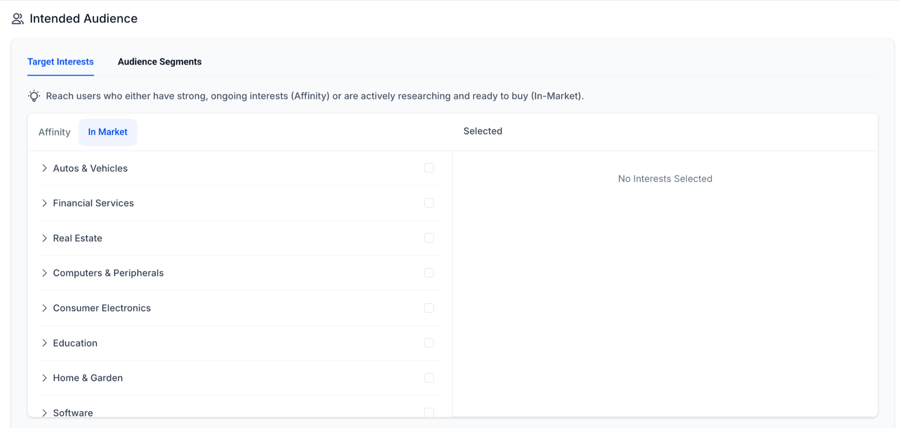900x428 pixels.
Task: Click the lightbulb tip icon
Action: (x=34, y=96)
